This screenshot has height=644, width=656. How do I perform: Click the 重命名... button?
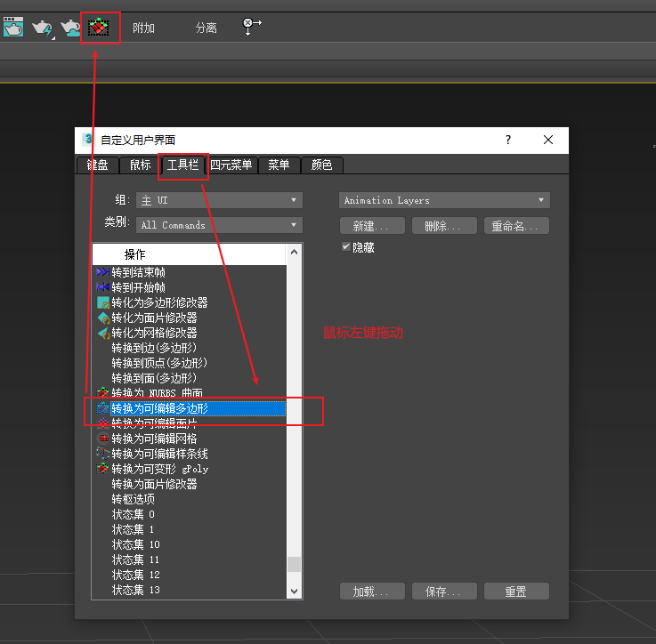516,226
